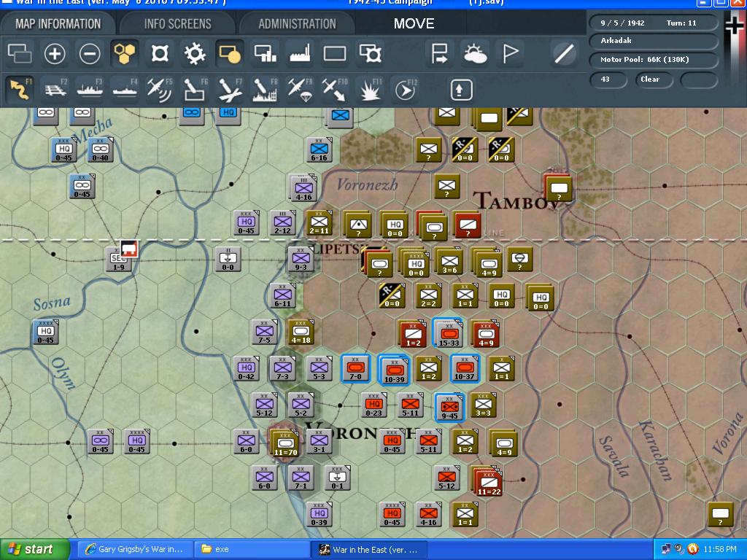
Task: Click the explosion F11 mode icon
Action: click(x=370, y=90)
